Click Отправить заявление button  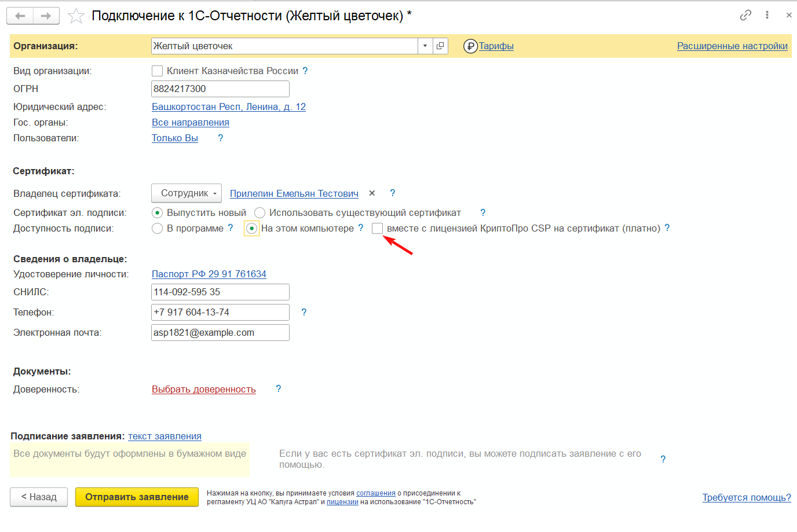pyautogui.click(x=137, y=497)
